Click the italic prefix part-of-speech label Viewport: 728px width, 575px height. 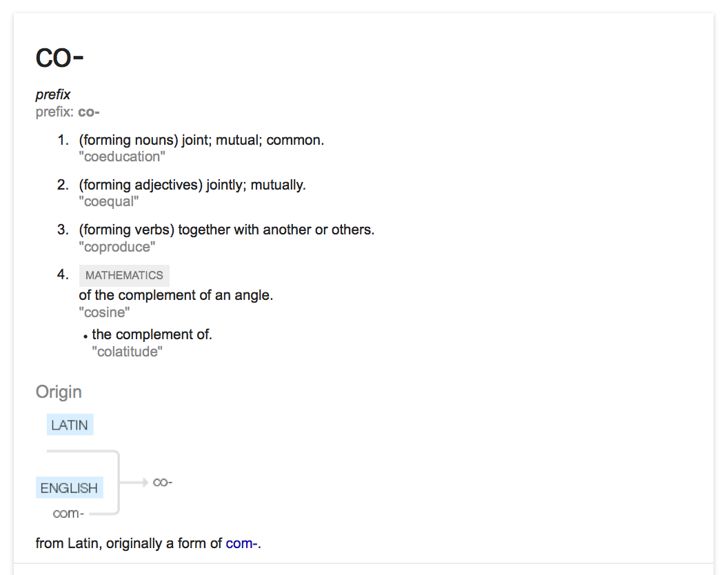point(53,94)
